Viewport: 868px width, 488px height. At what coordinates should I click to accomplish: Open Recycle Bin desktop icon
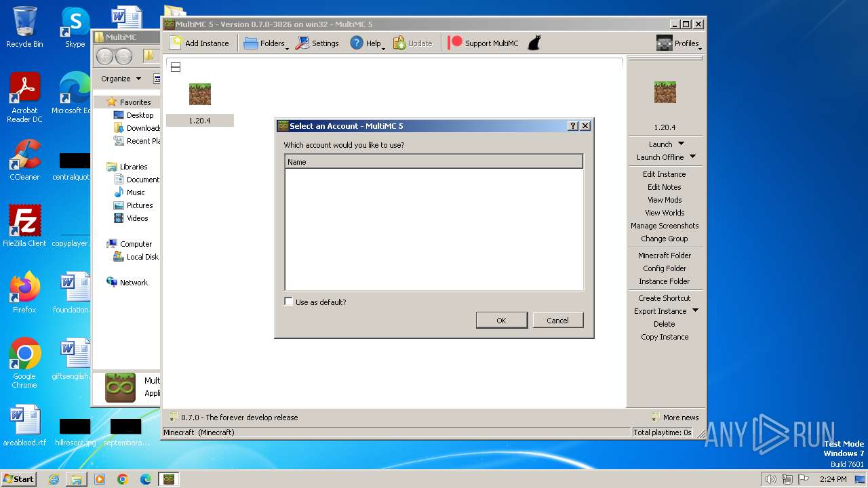coord(24,26)
